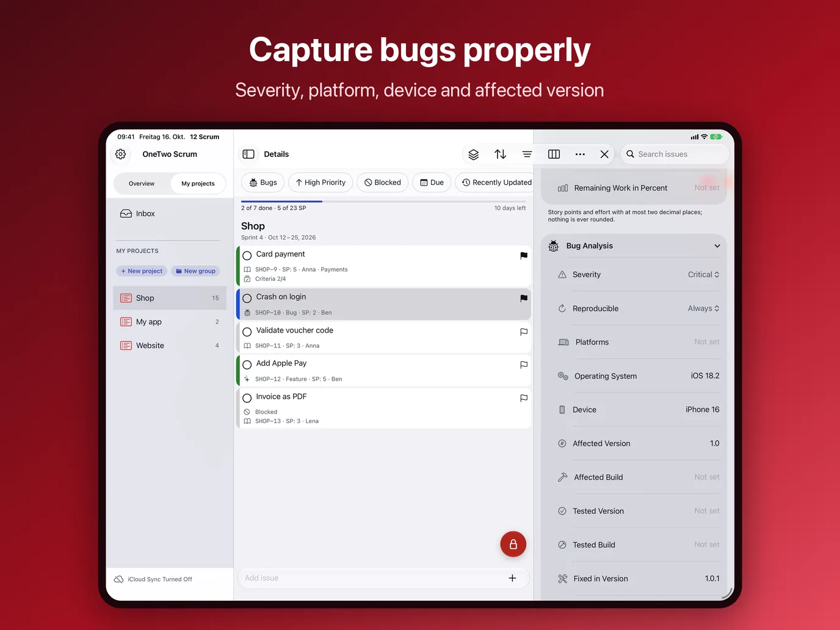840x630 pixels.
Task: Focus the Add issue input field
Action: [383, 578]
